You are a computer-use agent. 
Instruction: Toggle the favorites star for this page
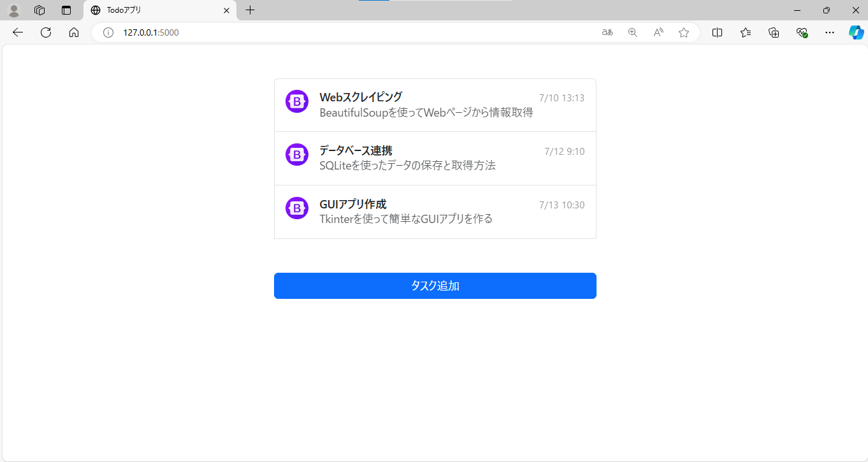click(x=683, y=32)
